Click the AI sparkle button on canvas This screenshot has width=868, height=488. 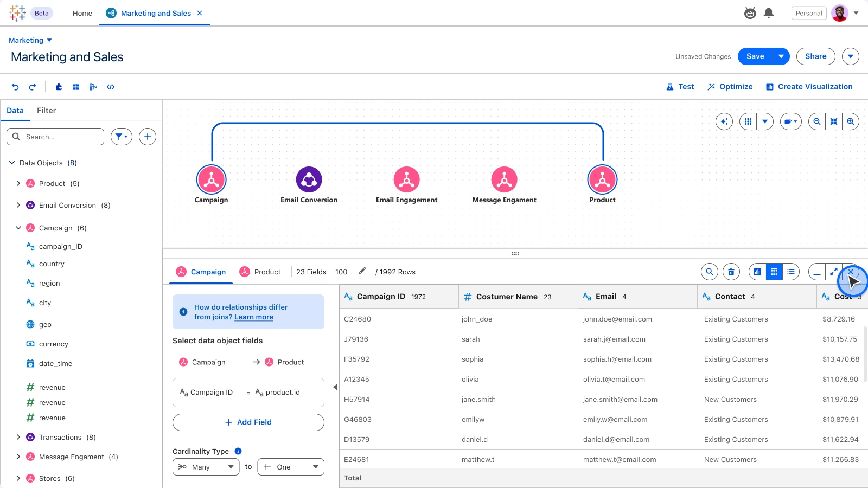pyautogui.click(x=724, y=121)
